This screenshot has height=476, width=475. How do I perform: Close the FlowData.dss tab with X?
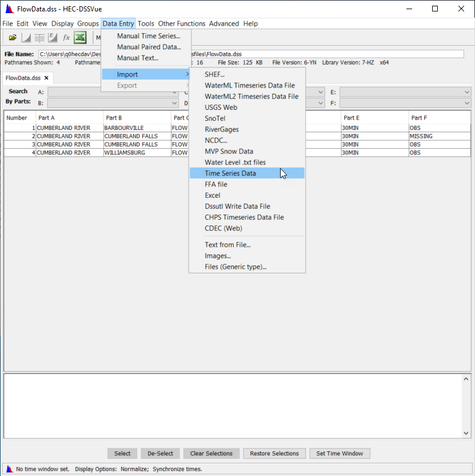pos(46,78)
